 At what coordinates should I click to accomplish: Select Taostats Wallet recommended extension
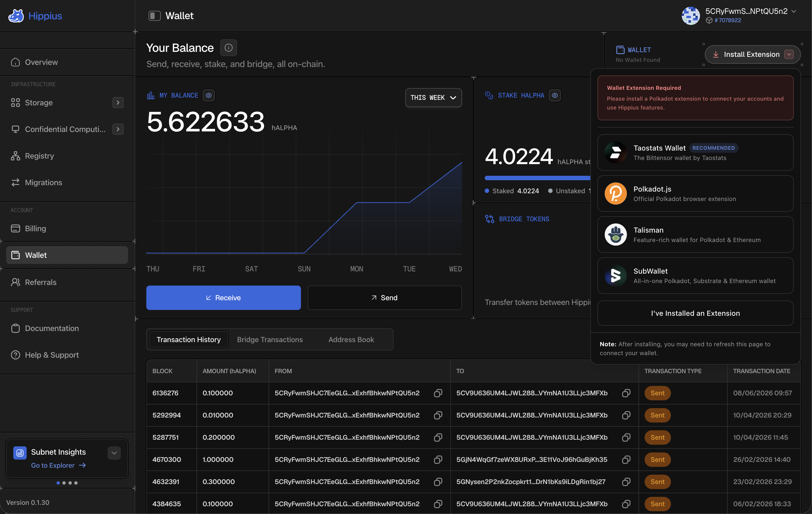pyautogui.click(x=695, y=152)
